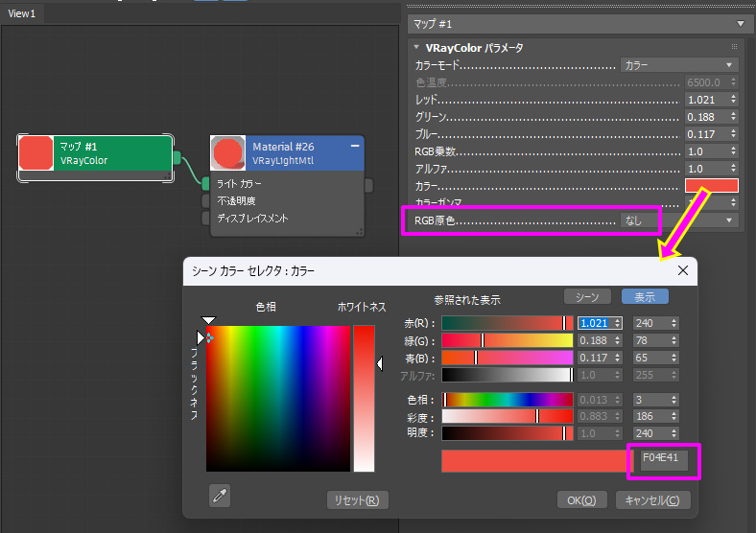Adjust the 色相 3 spinner arrows

(674, 400)
